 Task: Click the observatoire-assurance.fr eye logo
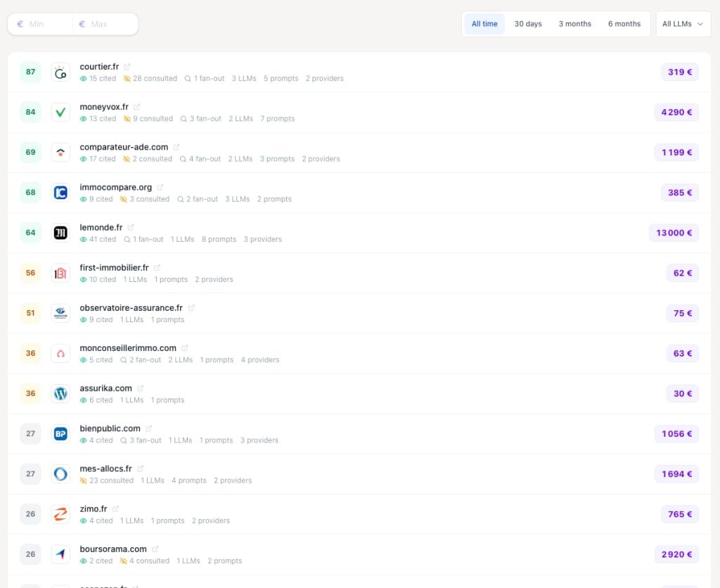(x=60, y=313)
